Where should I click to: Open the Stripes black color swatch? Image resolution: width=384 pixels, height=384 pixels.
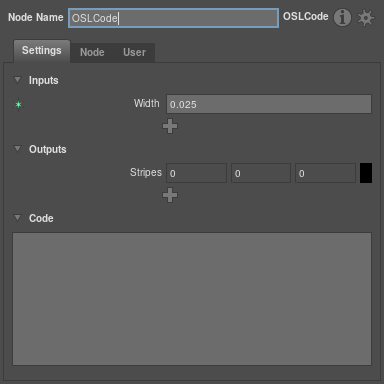coord(366,173)
